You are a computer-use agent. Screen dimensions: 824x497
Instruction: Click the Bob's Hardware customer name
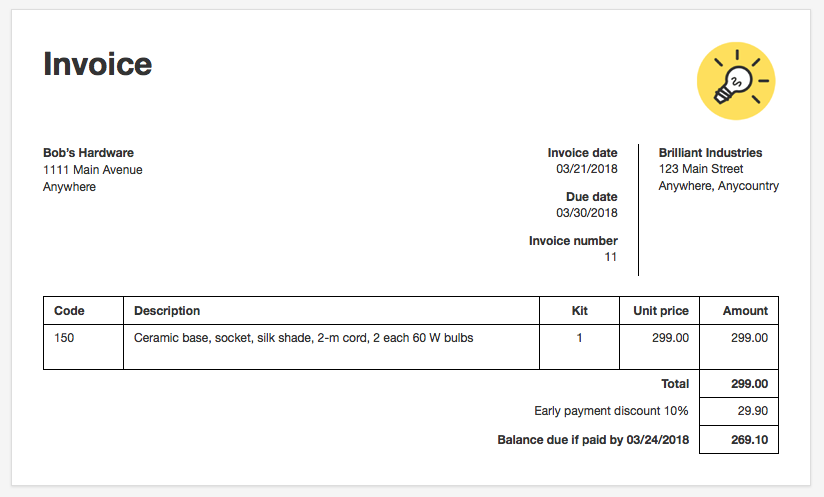[88, 153]
